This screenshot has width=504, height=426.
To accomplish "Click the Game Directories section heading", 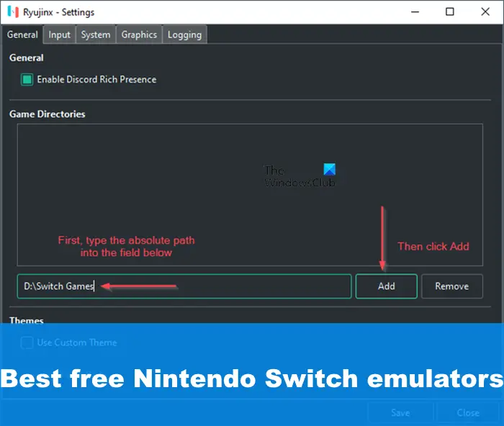I will pos(48,114).
